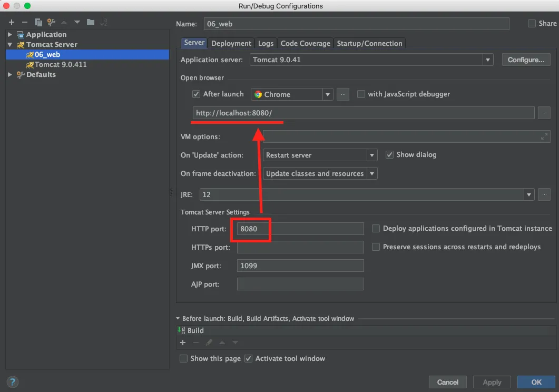Create new folder icon in toolbar

tap(91, 22)
